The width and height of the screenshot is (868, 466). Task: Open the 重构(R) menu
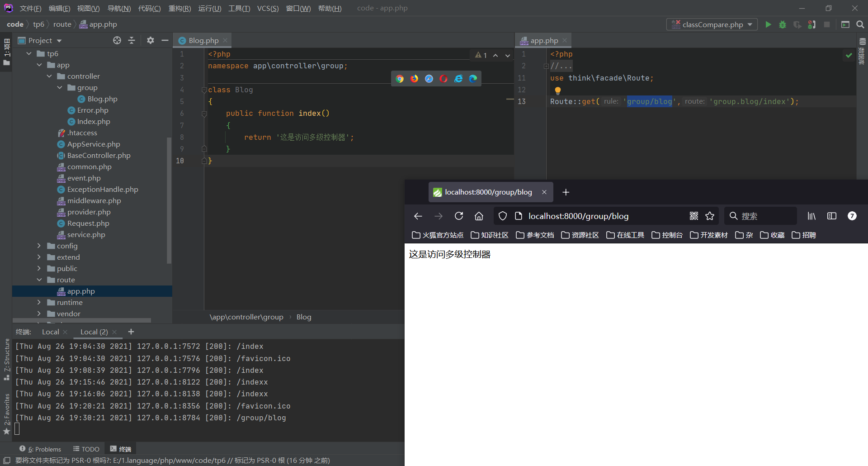[x=179, y=8]
